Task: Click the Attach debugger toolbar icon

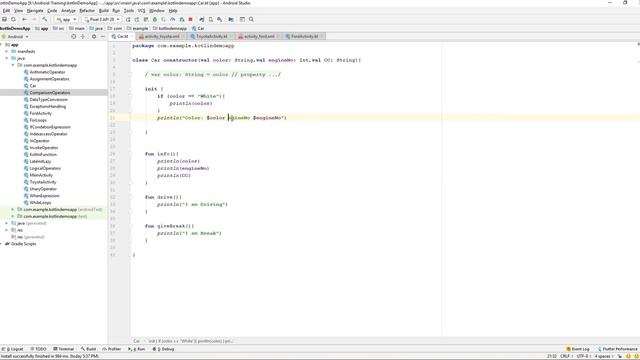Action: [x=182, y=19]
